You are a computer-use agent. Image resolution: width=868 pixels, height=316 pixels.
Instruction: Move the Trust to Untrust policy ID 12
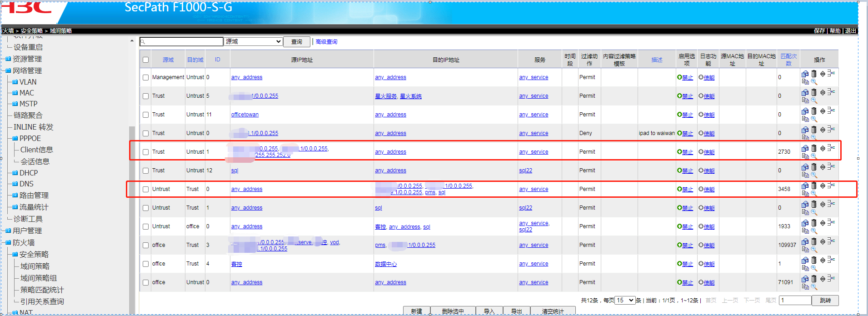pyautogui.click(x=823, y=167)
